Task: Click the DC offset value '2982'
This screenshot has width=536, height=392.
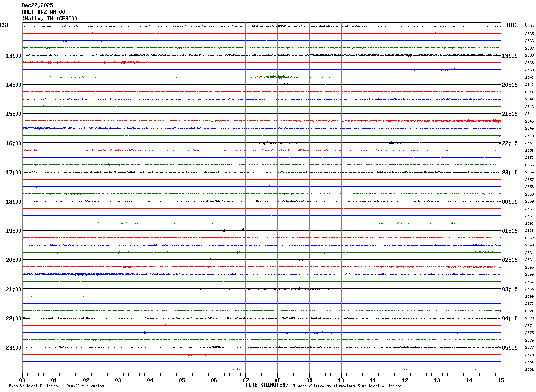Action: coord(529,369)
